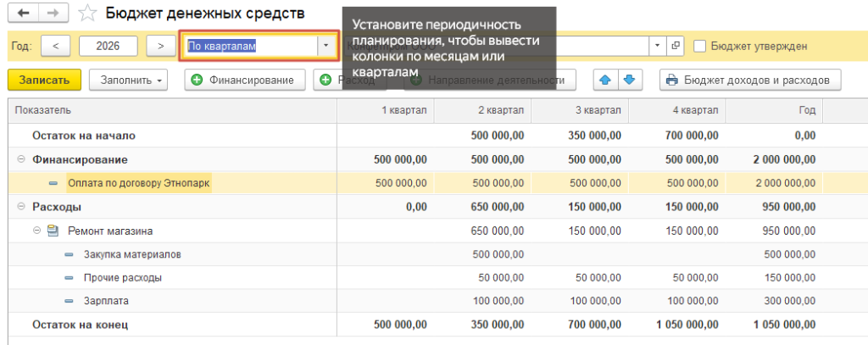Click the back navigation arrow
This screenshot has width=868, height=345.
tap(23, 13)
